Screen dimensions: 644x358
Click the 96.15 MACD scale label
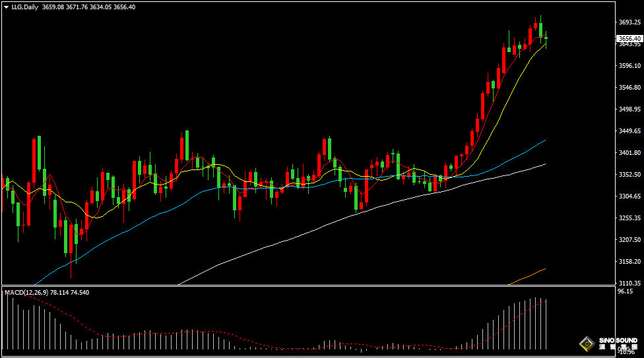(x=625, y=291)
